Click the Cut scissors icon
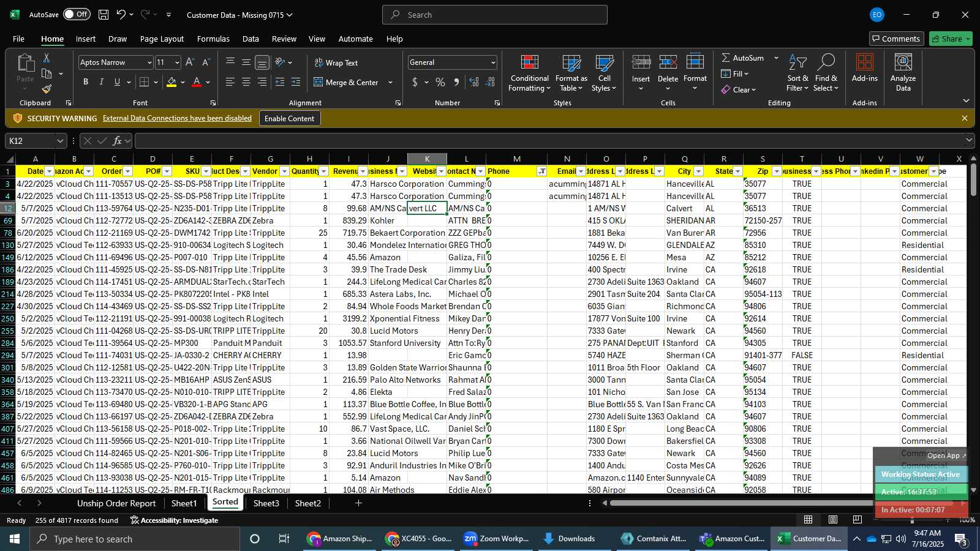 pos(47,58)
